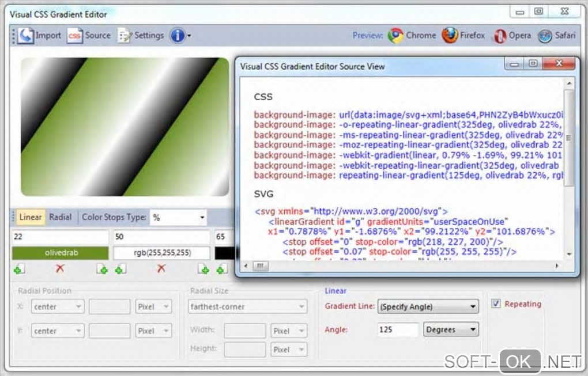Click Source View vertical scrollbar up arrow
The image size is (588, 376).
[x=569, y=83]
